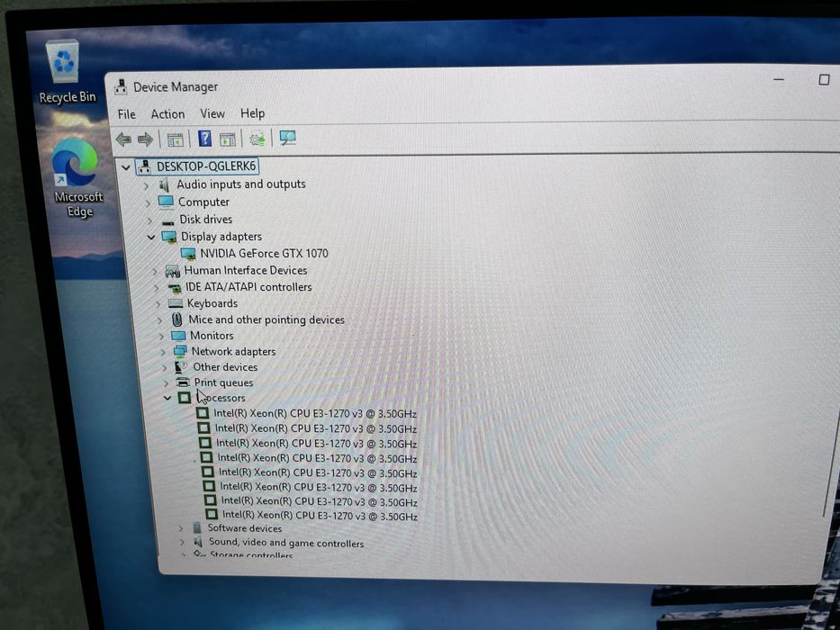Screen dimensions: 840x630
Task: Click the Device Manager title bar icon
Action: (x=121, y=88)
